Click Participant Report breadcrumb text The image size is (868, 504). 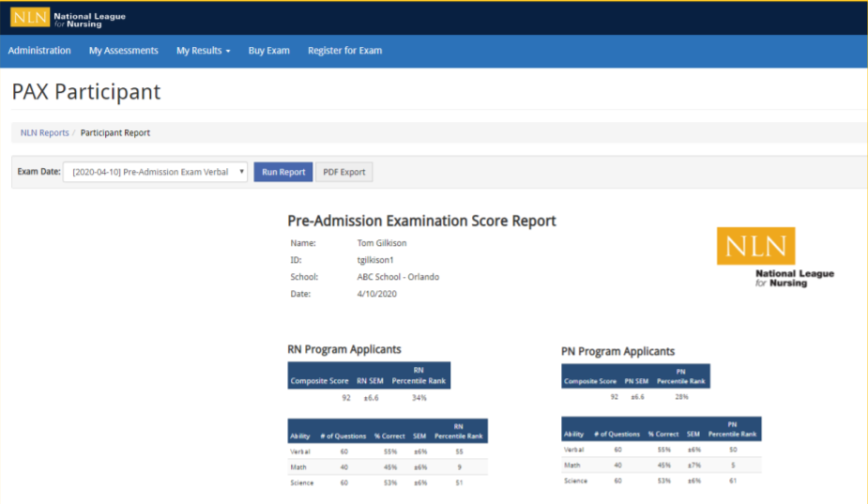(115, 133)
